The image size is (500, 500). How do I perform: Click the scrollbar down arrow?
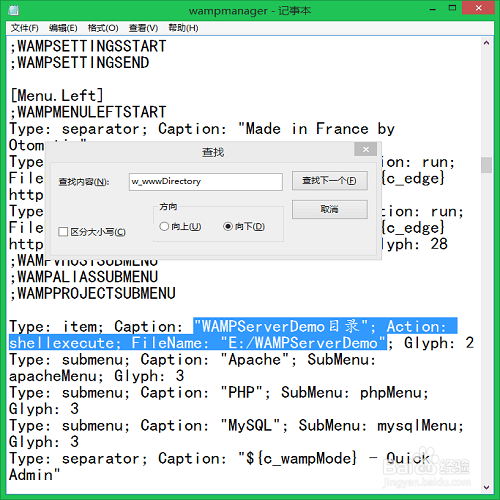pyautogui.click(x=486, y=488)
